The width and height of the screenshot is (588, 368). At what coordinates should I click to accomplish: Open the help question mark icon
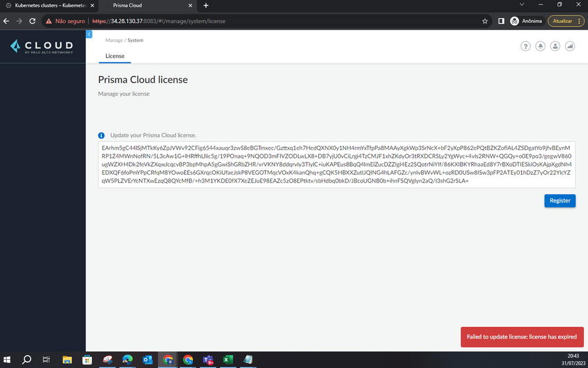click(526, 46)
